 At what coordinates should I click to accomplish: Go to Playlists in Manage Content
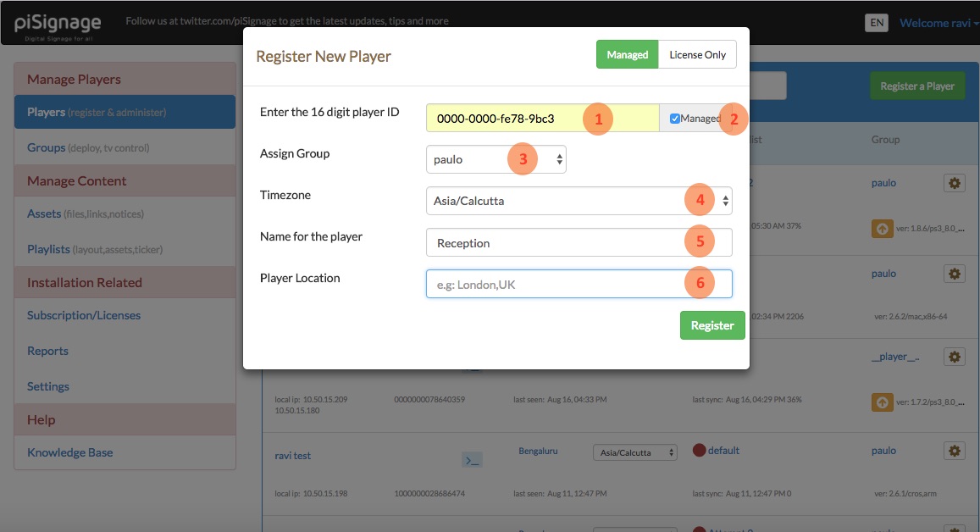pyautogui.click(x=48, y=249)
